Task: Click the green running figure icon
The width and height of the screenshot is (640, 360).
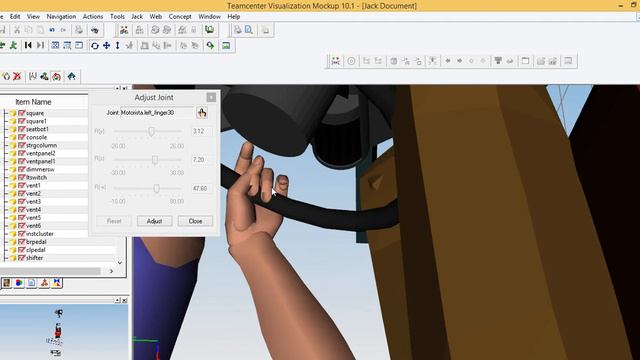Action: pyautogui.click(x=13, y=45)
